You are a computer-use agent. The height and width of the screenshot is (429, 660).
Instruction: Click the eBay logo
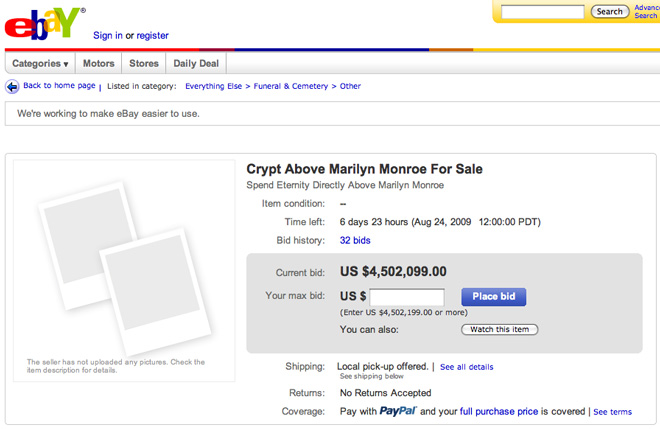pyautogui.click(x=43, y=24)
